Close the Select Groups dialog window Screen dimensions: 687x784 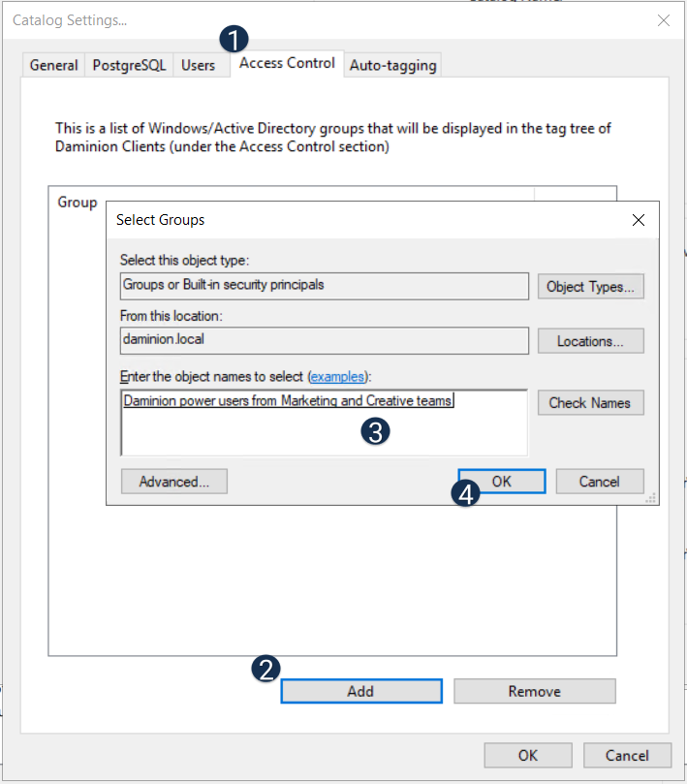638,220
